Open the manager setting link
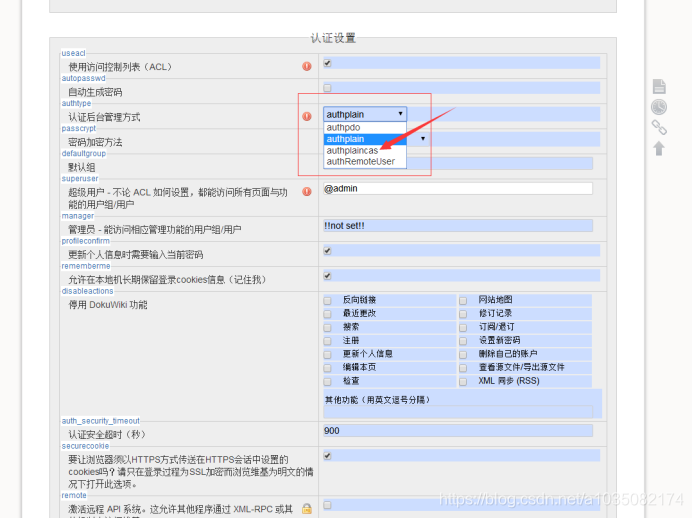 click(x=78, y=216)
